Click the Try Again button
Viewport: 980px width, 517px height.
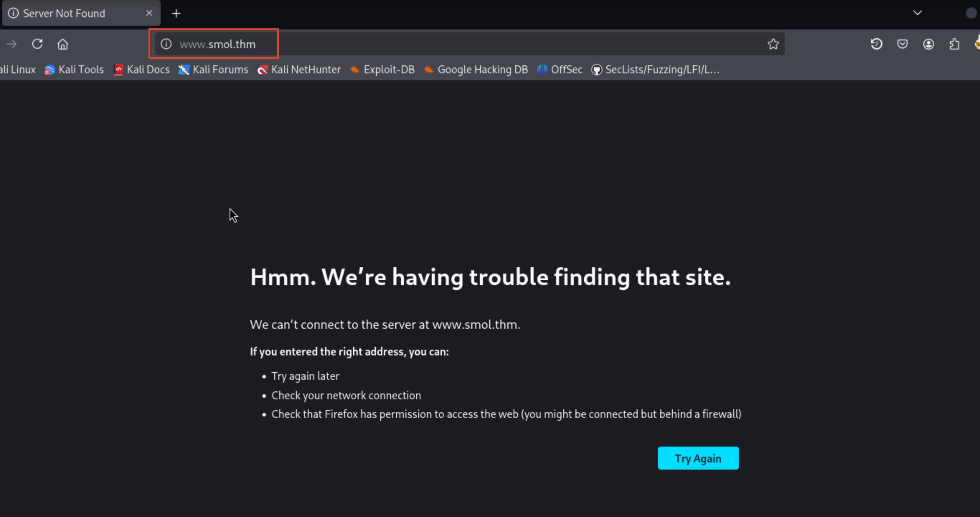(x=698, y=458)
